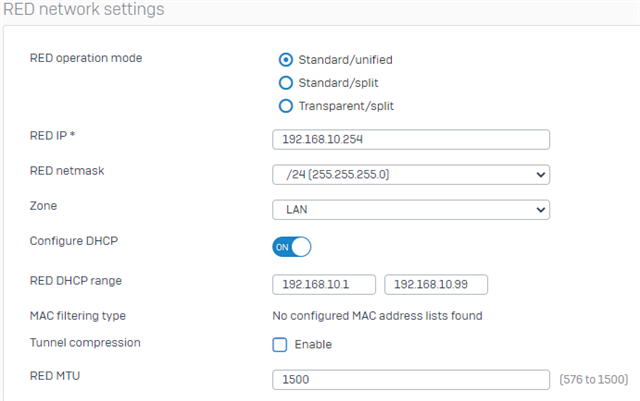
Task: Select Standard/split operation mode
Action: tap(286, 83)
